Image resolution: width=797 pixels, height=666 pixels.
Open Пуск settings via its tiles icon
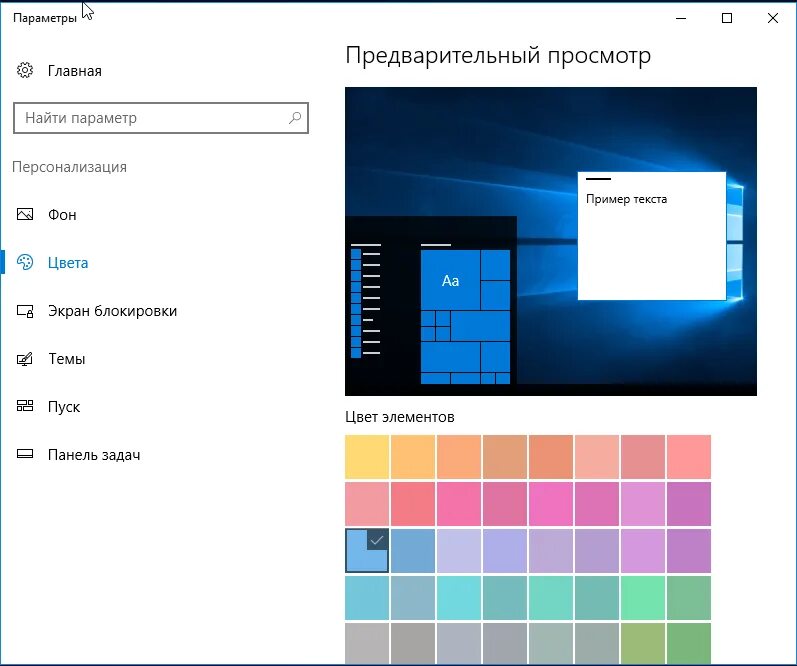click(x=25, y=406)
